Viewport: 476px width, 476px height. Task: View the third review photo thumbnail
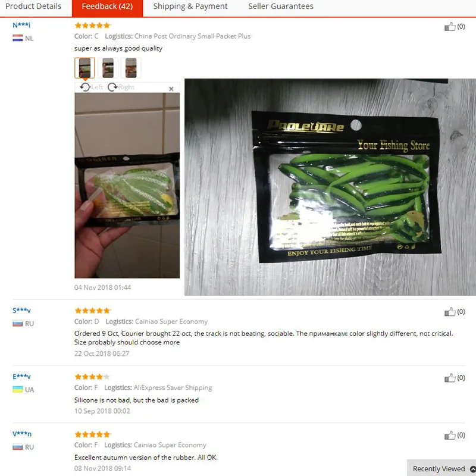coord(131,68)
